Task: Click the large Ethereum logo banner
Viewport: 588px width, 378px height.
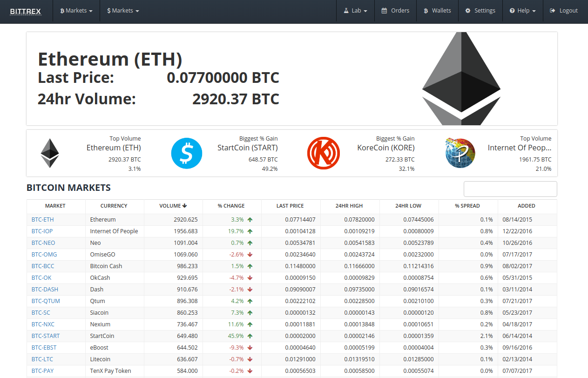Action: pyautogui.click(x=461, y=79)
